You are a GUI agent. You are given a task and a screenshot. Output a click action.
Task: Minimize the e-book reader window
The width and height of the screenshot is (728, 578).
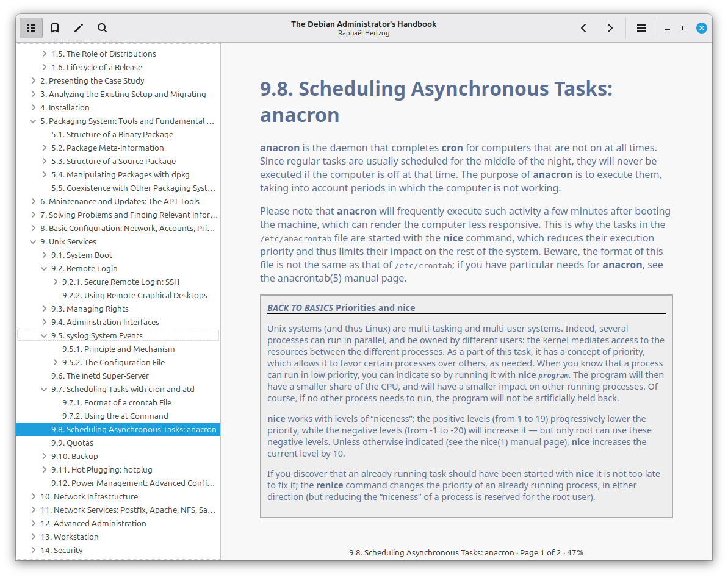pos(667,28)
